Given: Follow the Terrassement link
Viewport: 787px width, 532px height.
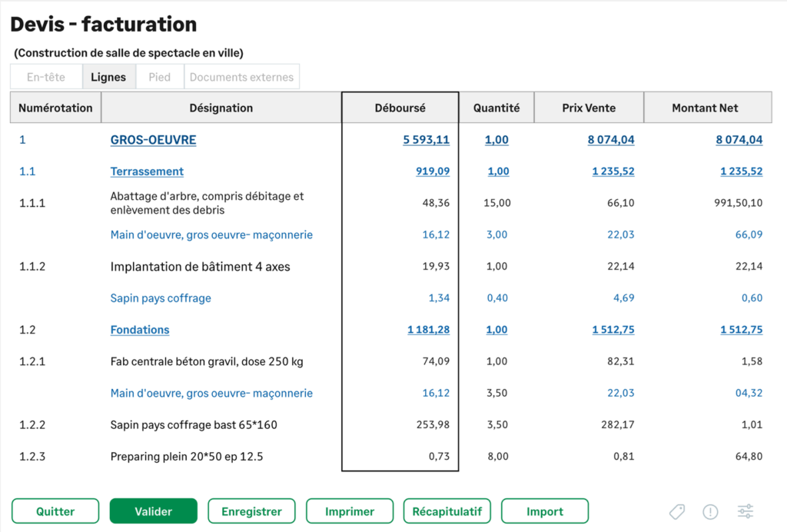Looking at the screenshot, I should pos(147,171).
